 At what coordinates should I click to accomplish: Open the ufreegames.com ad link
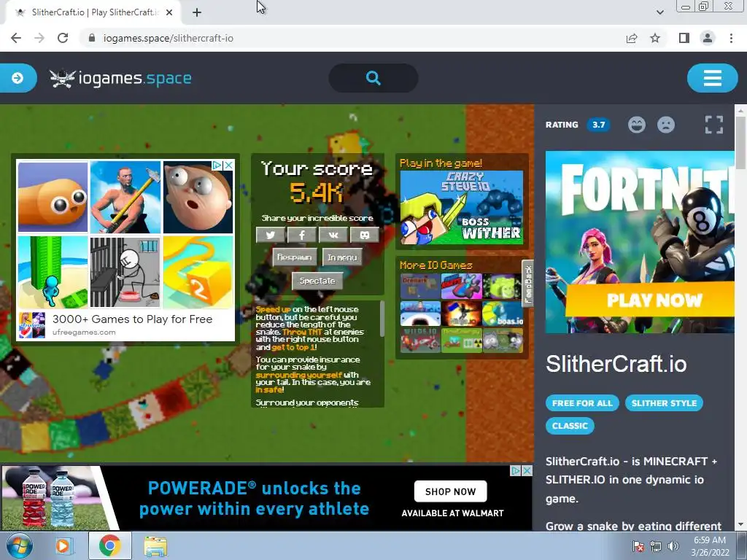pyautogui.click(x=84, y=332)
